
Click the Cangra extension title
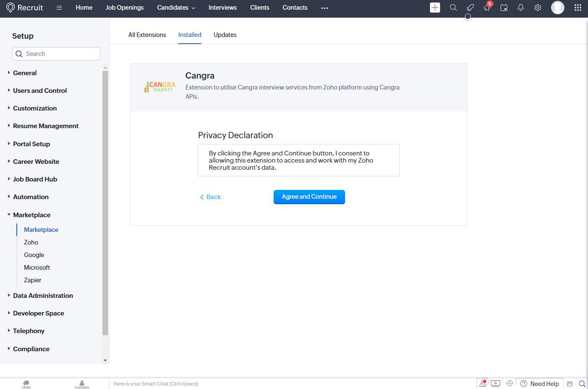click(200, 76)
